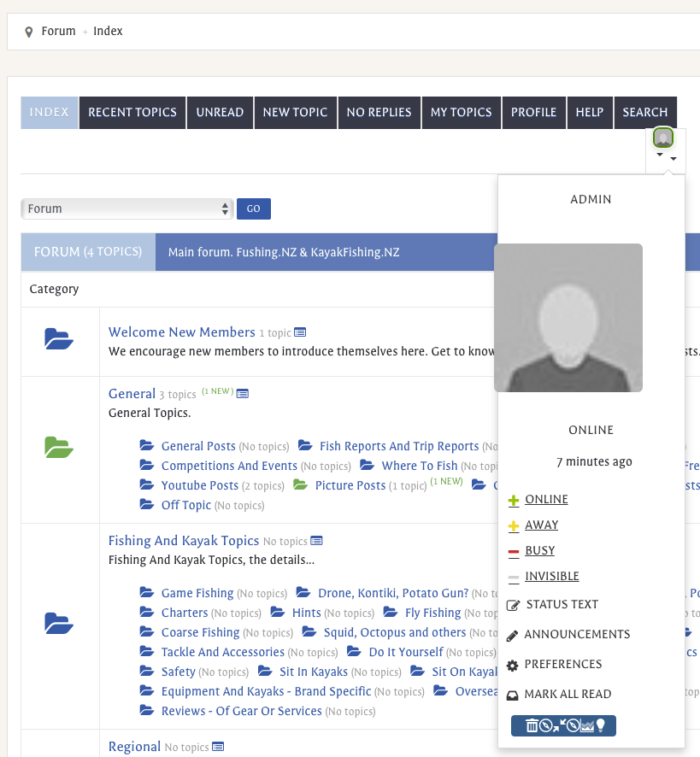This screenshot has width=700, height=757.
Task: Click the Preferences gear icon
Action: pos(512,666)
